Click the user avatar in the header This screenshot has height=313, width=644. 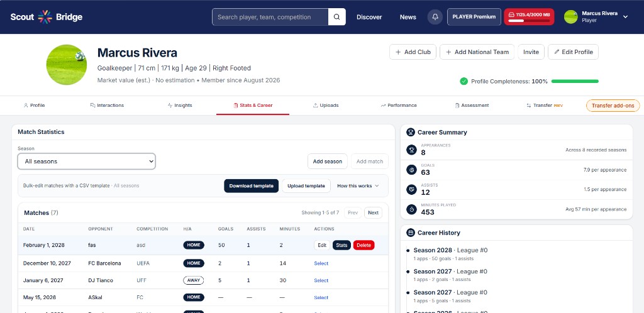click(x=570, y=17)
